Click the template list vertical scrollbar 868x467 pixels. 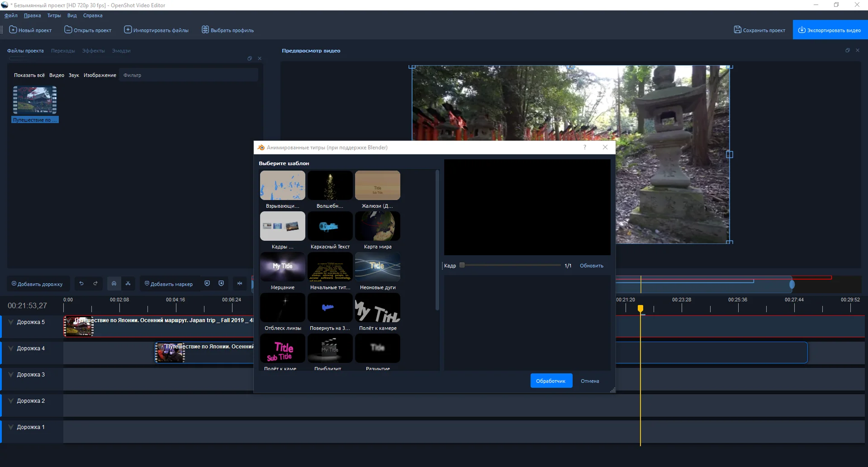pos(437,241)
